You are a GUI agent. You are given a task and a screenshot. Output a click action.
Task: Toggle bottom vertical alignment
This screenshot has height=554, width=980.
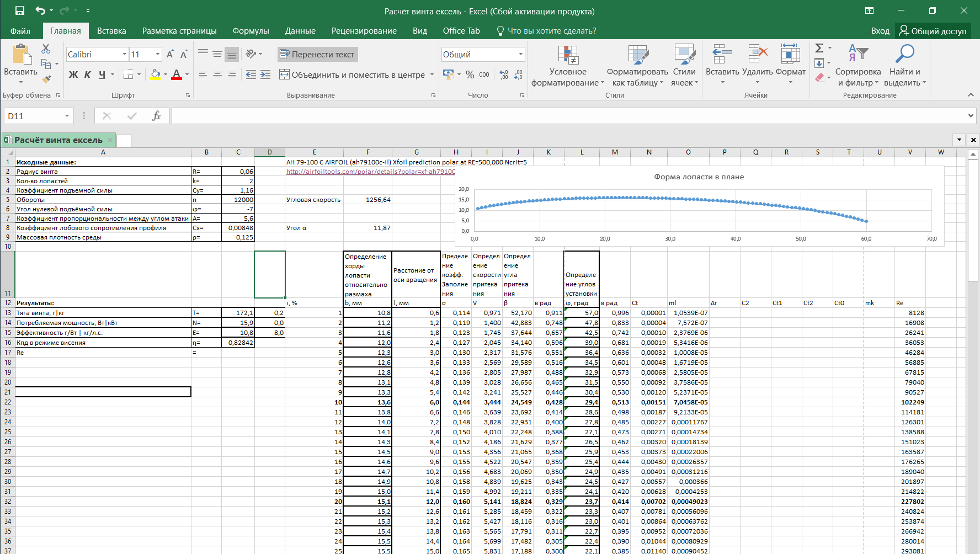point(232,54)
